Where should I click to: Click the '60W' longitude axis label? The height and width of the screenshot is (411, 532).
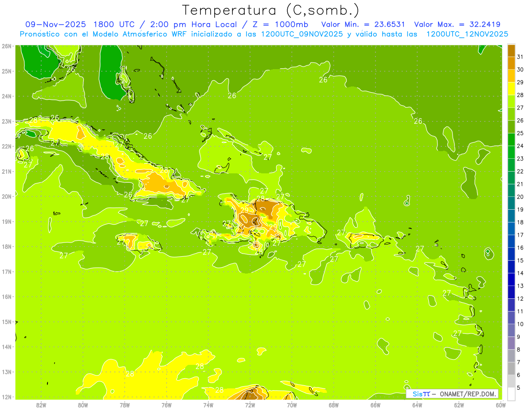click(501, 405)
